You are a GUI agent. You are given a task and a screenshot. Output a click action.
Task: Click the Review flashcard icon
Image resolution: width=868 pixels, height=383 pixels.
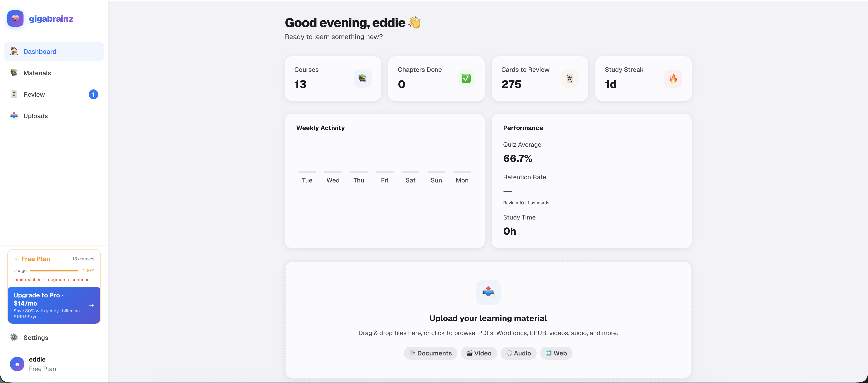pyautogui.click(x=14, y=94)
